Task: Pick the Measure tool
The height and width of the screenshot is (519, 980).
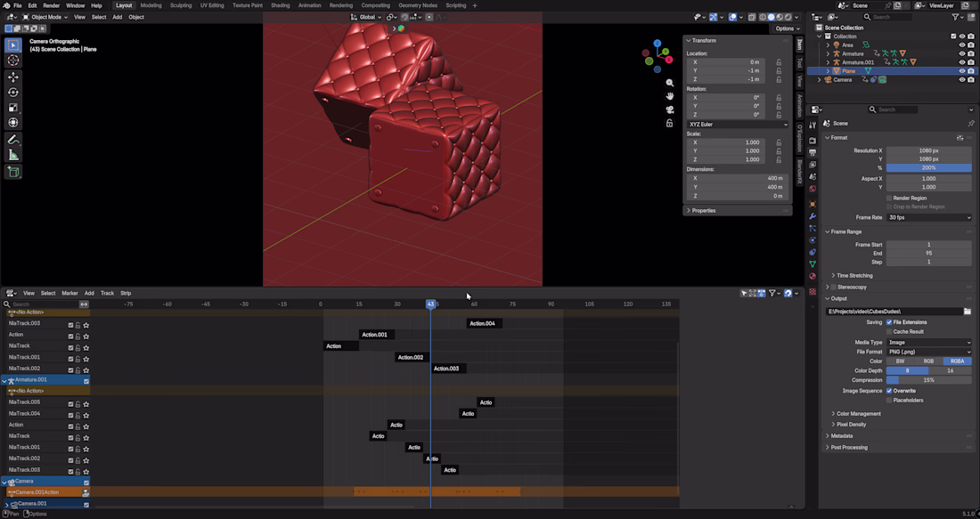Action: click(13, 155)
